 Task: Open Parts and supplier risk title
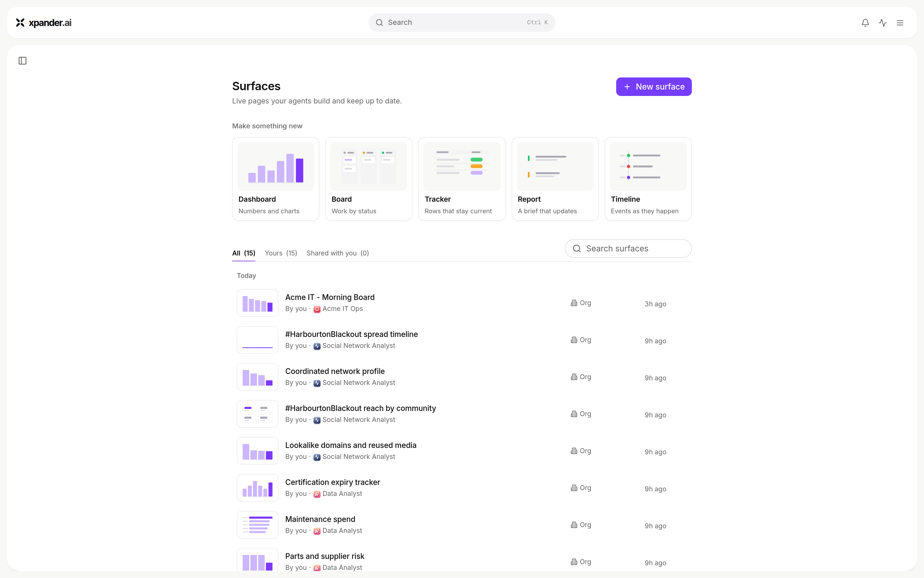coord(325,556)
